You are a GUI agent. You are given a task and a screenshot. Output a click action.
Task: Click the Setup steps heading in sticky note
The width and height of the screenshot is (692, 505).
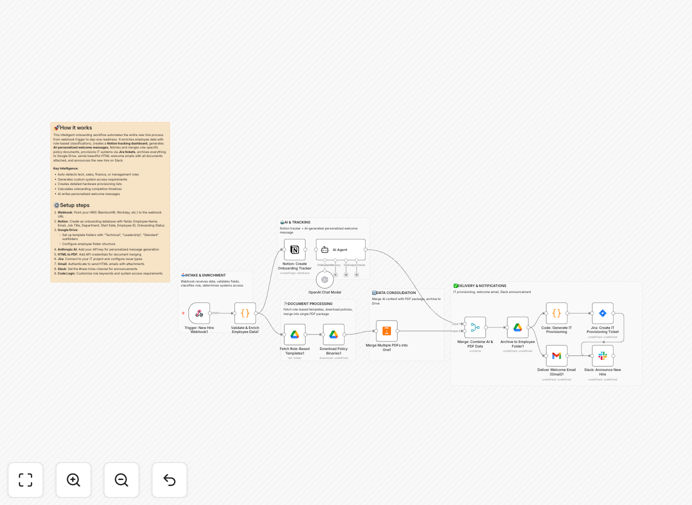(x=74, y=205)
